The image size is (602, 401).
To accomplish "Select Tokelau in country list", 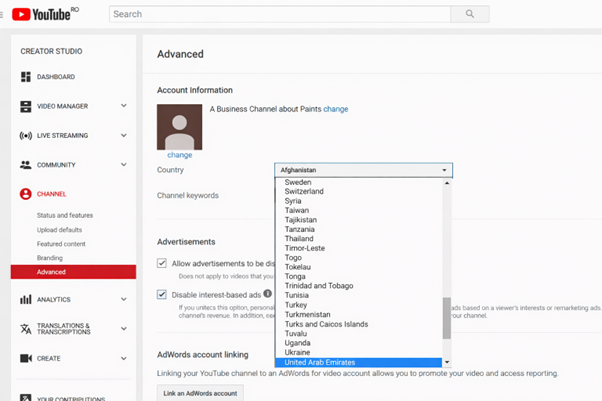I will coord(359,267).
